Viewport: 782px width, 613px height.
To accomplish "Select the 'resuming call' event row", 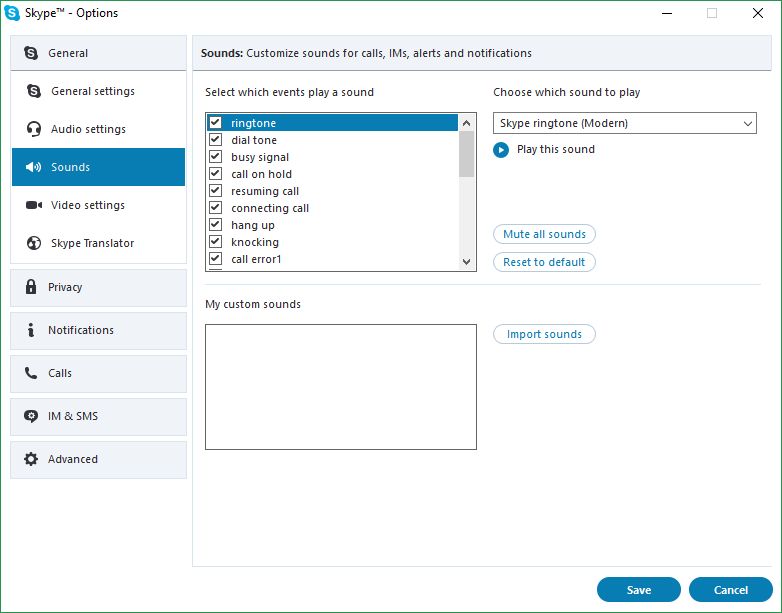I will click(333, 191).
